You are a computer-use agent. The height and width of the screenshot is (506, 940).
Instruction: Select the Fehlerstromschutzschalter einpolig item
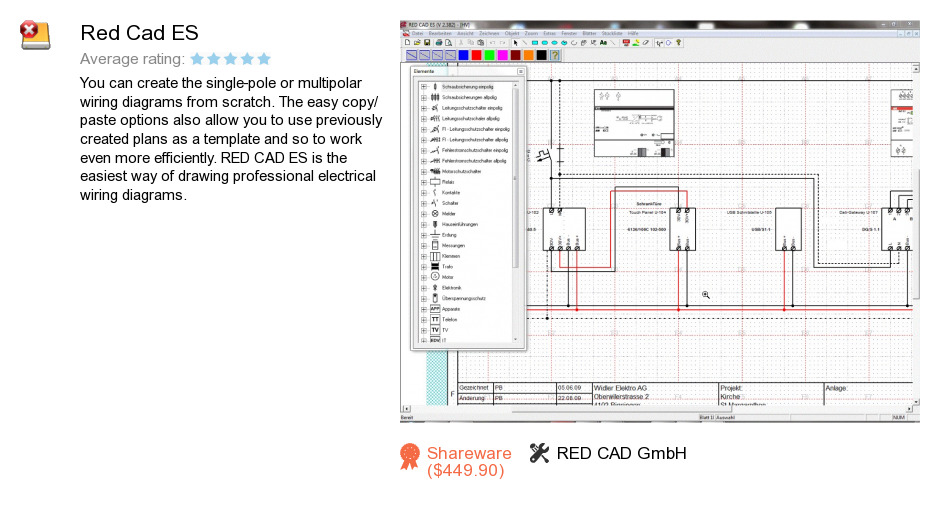click(475, 150)
